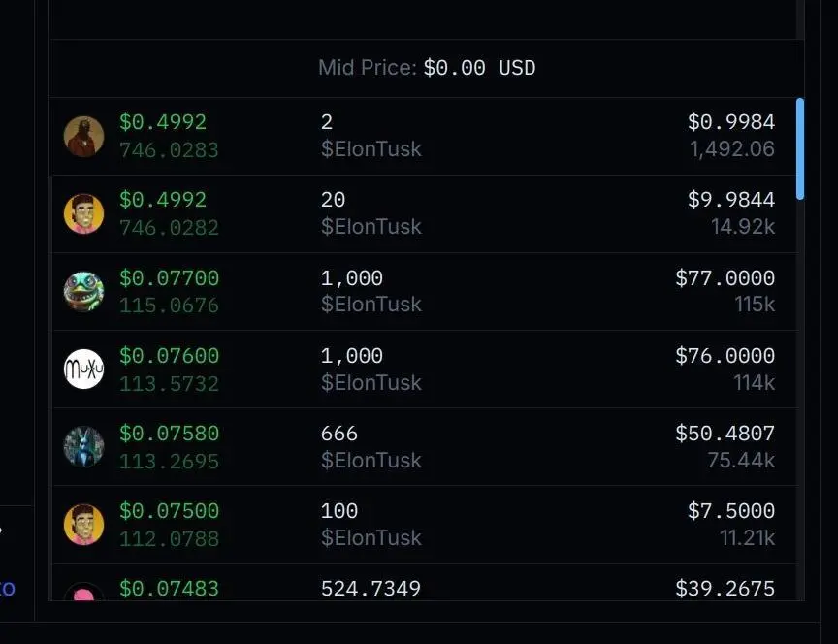Open the frog avatar on the $0.07700 order

click(83, 291)
